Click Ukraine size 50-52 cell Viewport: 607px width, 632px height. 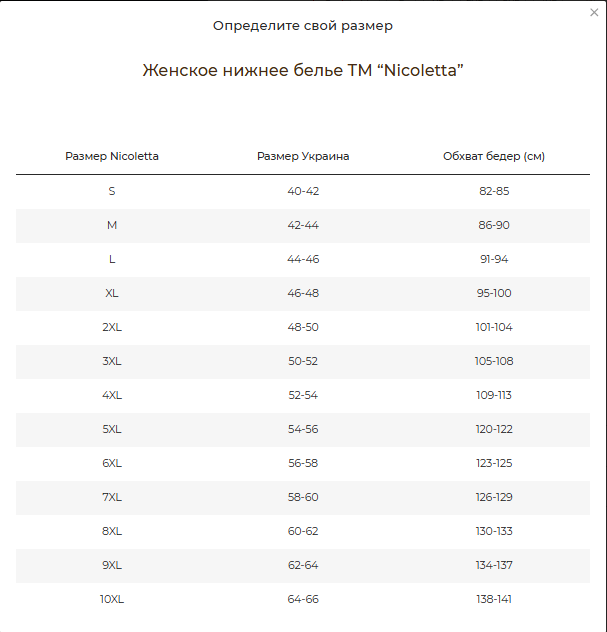pyautogui.click(x=303, y=361)
